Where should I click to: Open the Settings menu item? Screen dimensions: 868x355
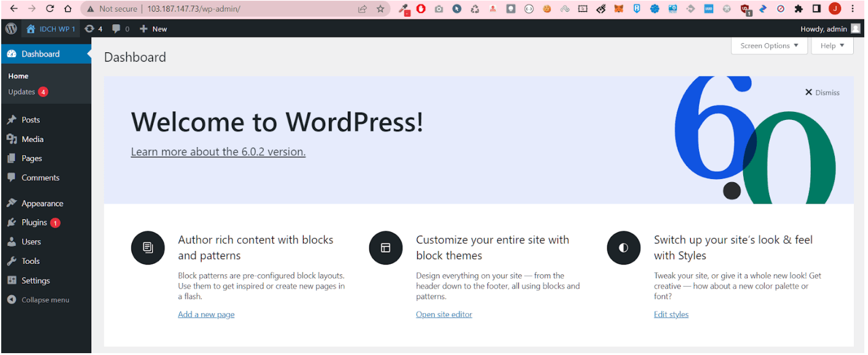coord(36,281)
